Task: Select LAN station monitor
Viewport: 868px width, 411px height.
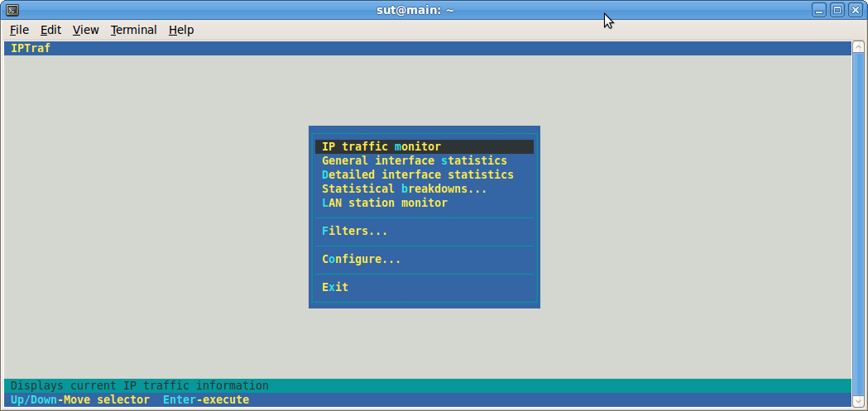Action: (x=385, y=203)
